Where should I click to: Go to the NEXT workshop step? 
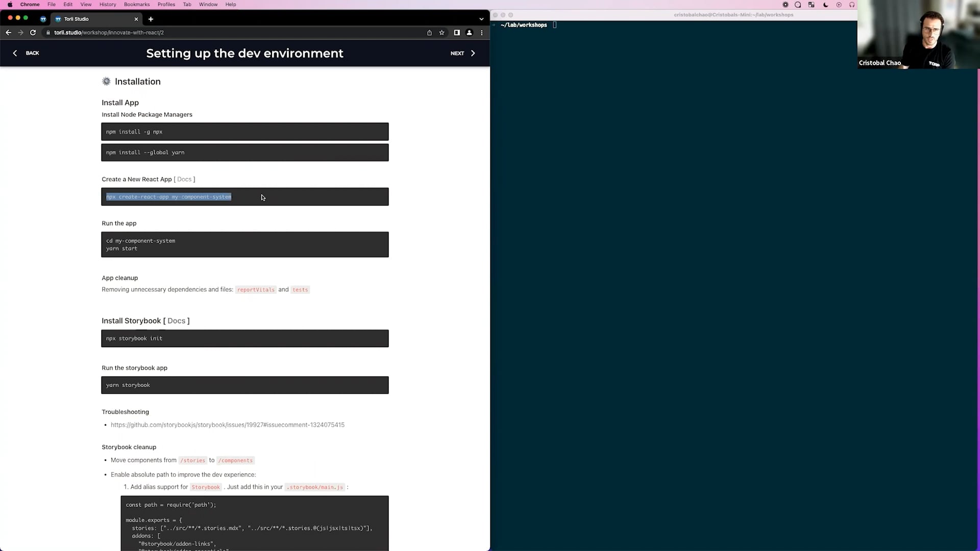pos(462,53)
